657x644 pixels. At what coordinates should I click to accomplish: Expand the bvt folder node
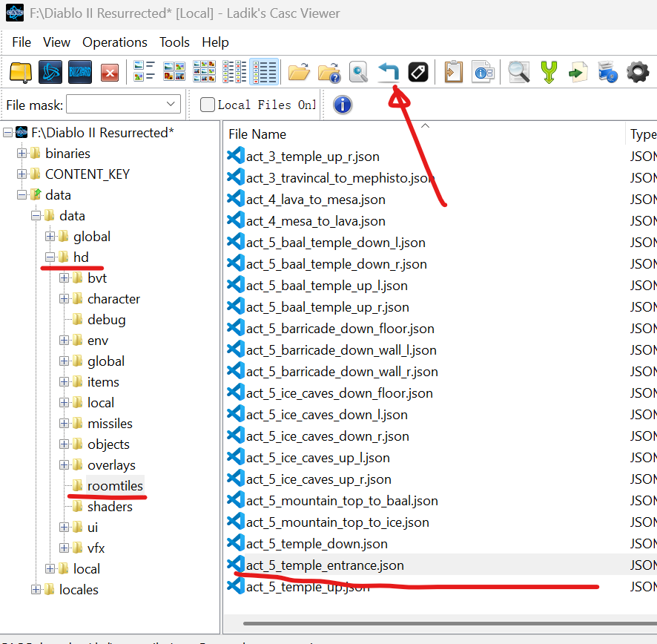(64, 278)
